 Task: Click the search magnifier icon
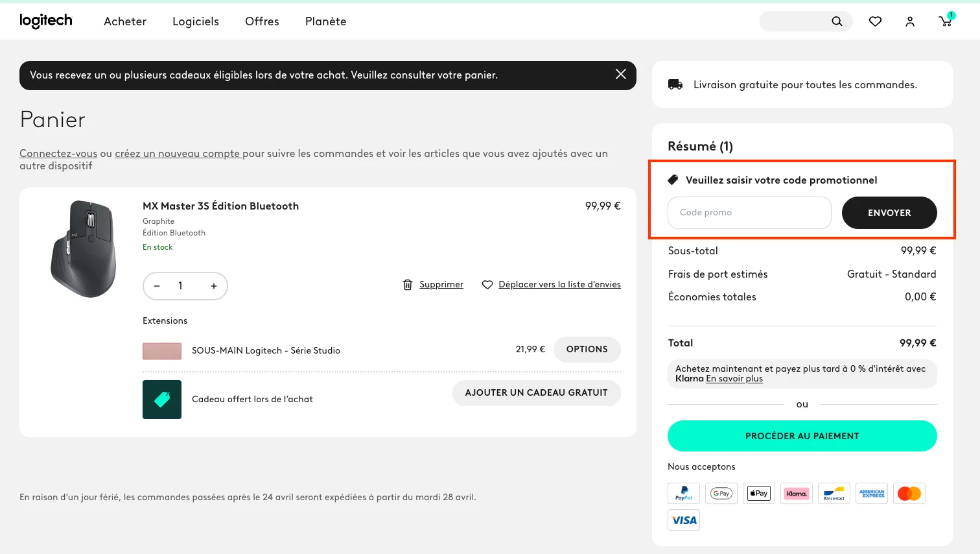pos(837,21)
